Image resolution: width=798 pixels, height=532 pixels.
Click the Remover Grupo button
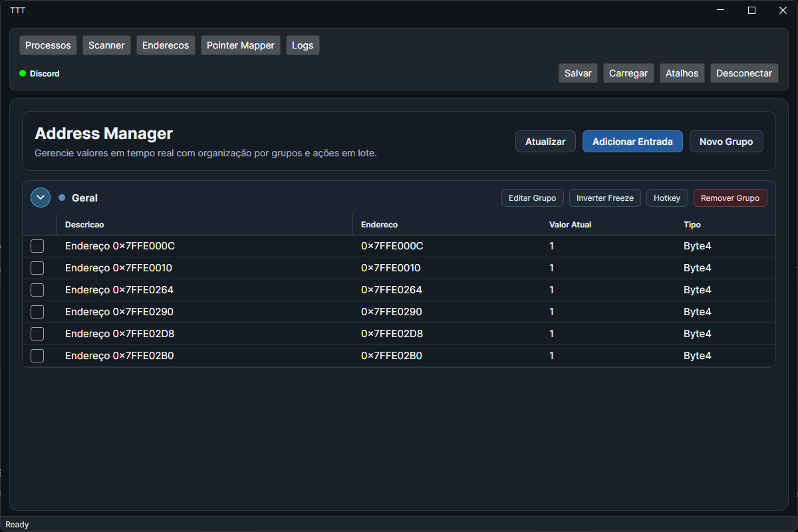730,198
